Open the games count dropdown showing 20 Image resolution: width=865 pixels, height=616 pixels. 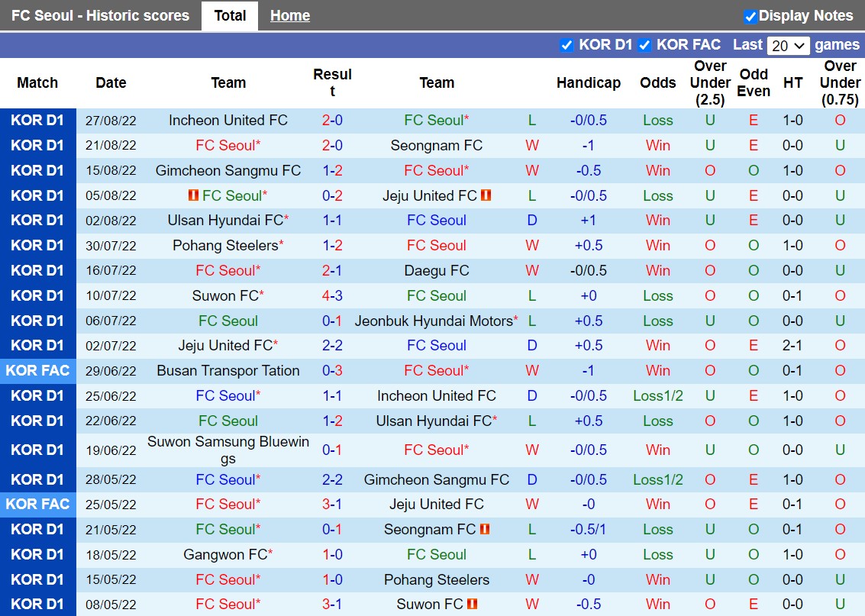(788, 45)
